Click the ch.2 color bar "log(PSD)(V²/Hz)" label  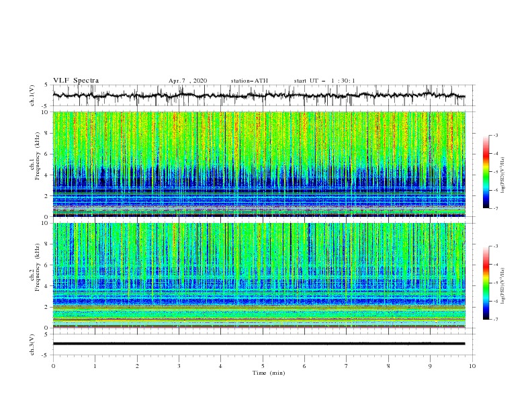pos(503,286)
